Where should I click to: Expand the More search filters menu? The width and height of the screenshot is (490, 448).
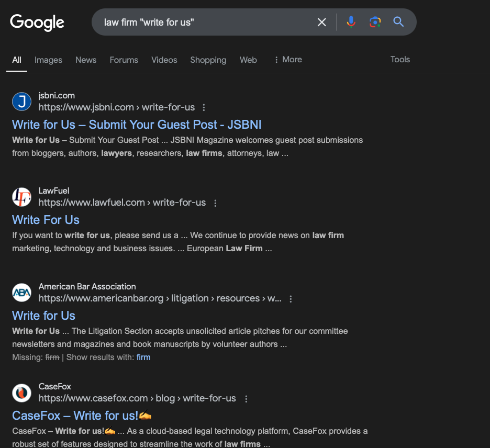pos(288,60)
